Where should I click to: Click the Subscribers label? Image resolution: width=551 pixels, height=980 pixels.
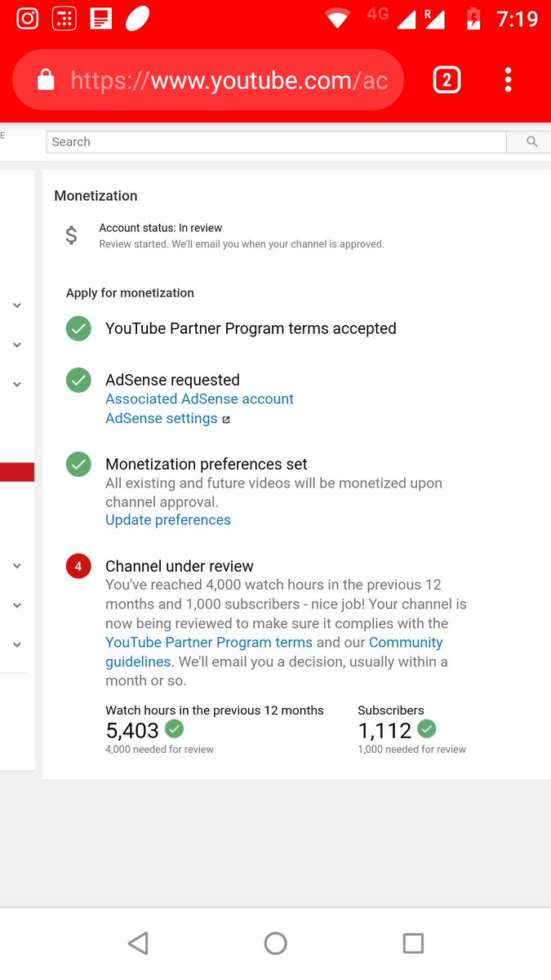point(391,710)
